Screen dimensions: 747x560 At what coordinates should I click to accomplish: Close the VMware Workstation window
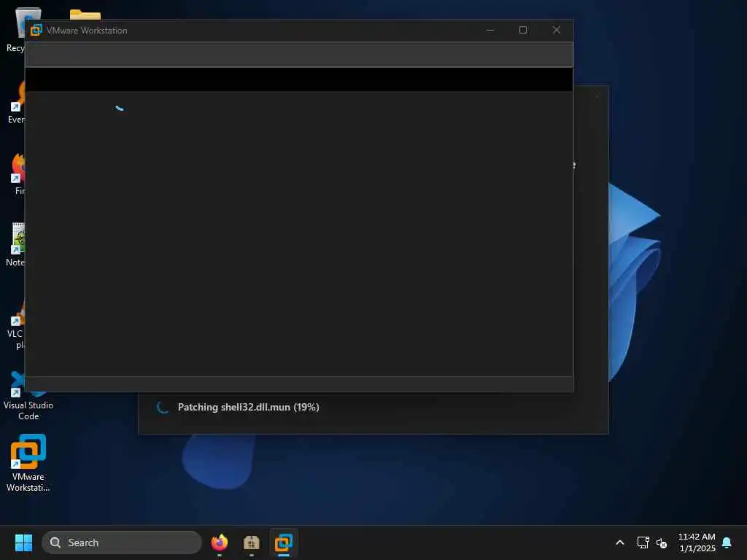557,30
